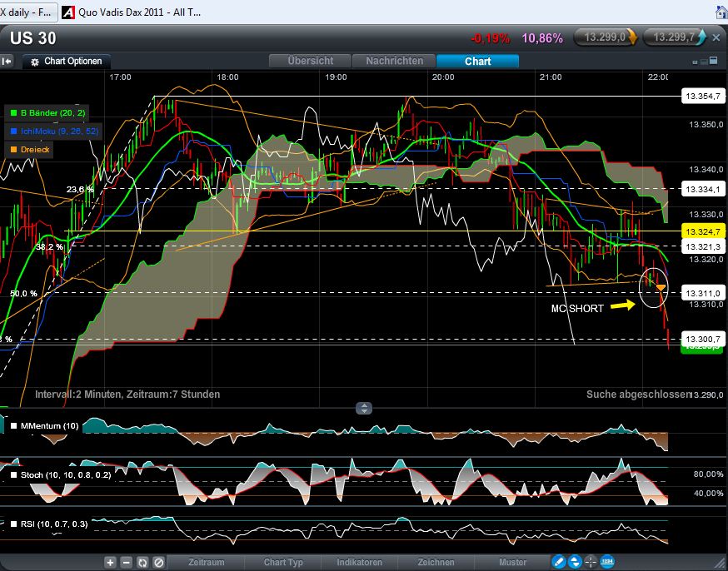
Task: Switch to the Übersicht tab
Action: click(x=310, y=61)
